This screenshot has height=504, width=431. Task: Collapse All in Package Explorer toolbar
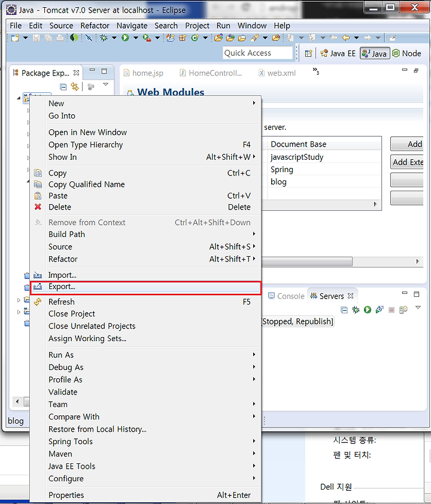pyautogui.click(x=63, y=87)
